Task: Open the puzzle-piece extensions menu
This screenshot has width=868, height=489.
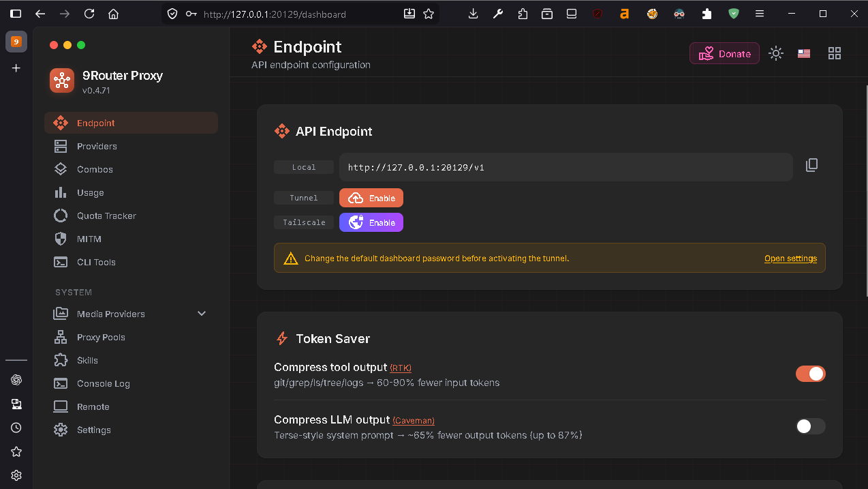Action: [x=707, y=14]
